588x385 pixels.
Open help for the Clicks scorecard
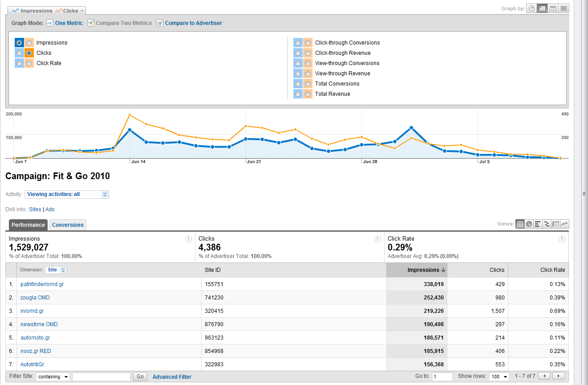coord(377,239)
